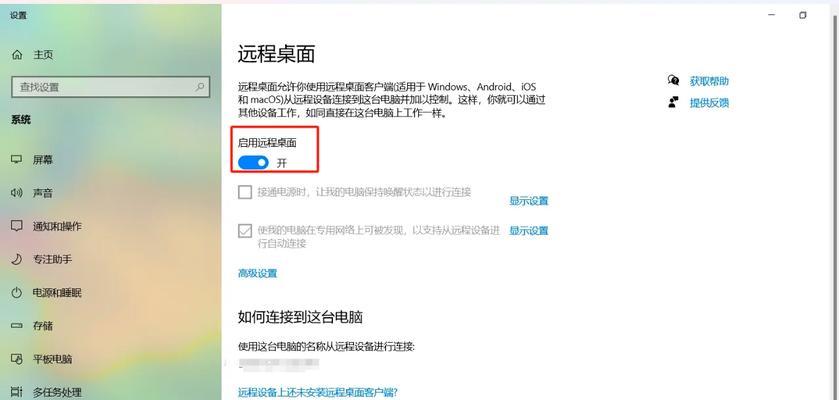Screen dimensions: 839x400
Task: Click the Home icon in sidebar
Action: [x=17, y=55]
